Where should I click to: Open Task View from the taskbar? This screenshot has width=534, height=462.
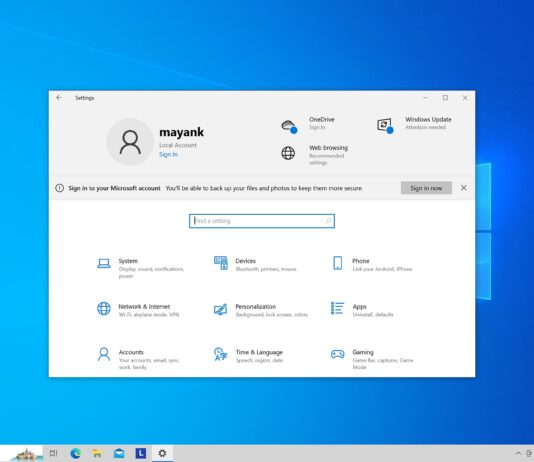point(53,453)
